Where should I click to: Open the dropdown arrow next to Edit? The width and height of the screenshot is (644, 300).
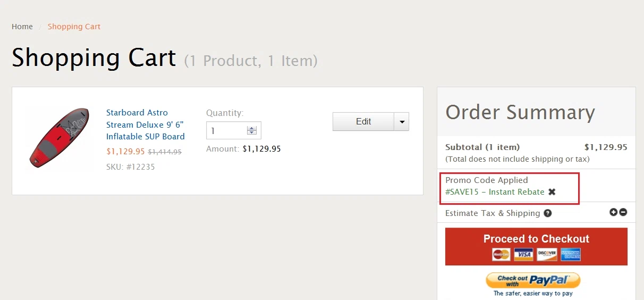[x=402, y=121]
